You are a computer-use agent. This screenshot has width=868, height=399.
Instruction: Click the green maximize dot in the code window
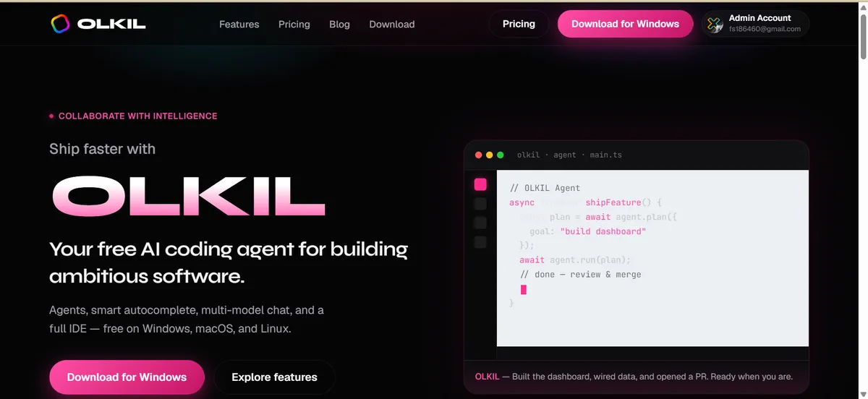point(500,155)
